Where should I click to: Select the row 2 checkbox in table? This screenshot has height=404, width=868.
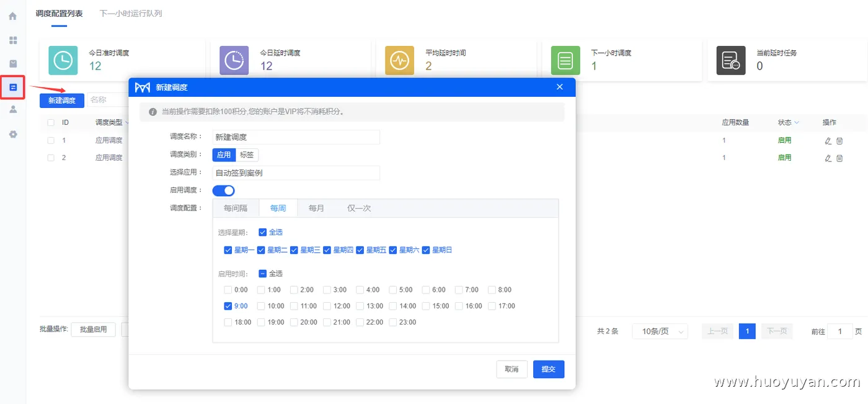(x=51, y=158)
